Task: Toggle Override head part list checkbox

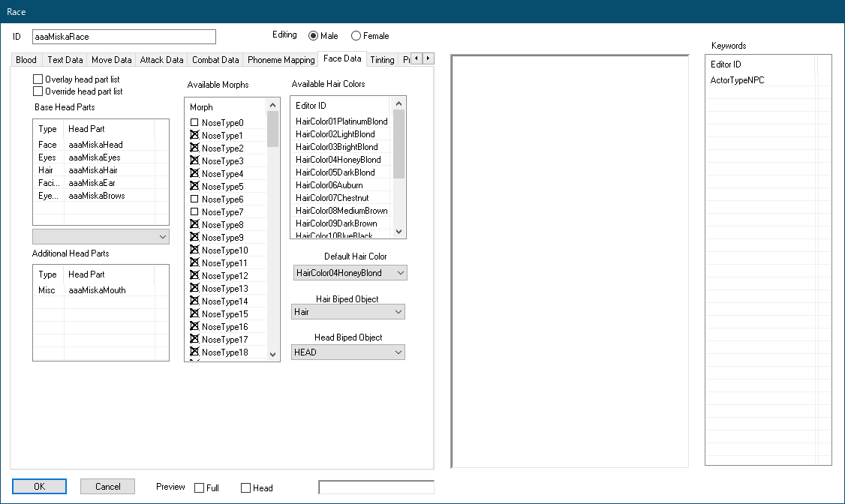Action: [x=38, y=91]
